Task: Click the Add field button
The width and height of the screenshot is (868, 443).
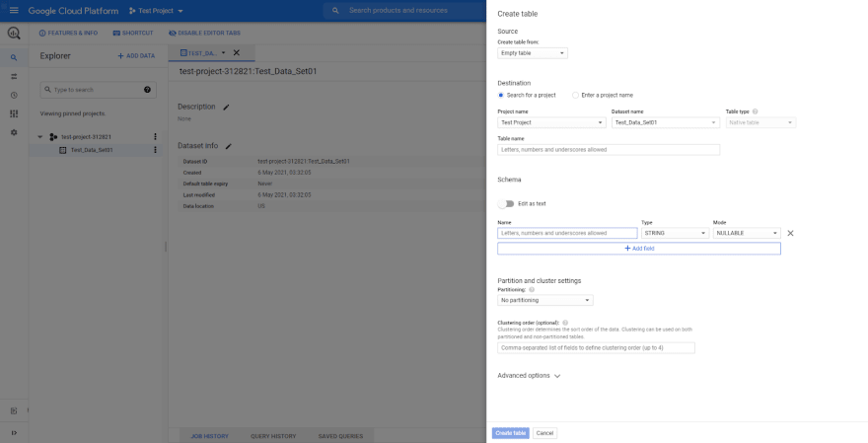Action: coord(639,249)
